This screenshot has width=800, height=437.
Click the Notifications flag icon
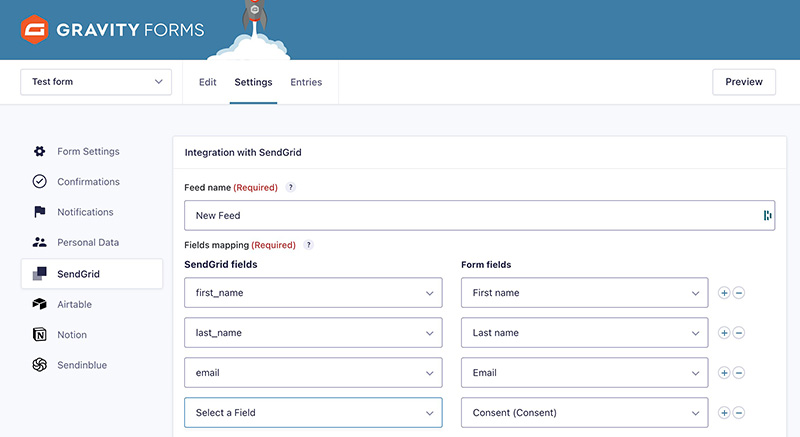39,212
